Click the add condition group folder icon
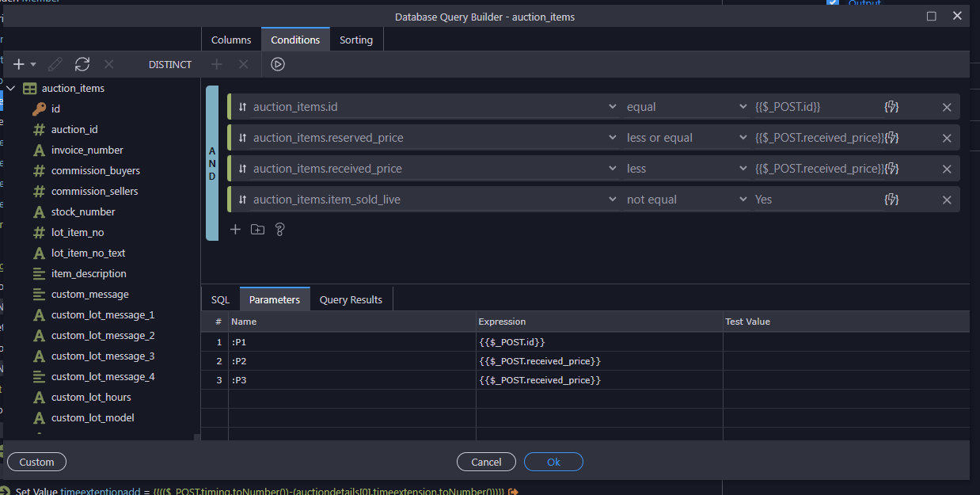The height and width of the screenshot is (495, 980). [x=257, y=230]
